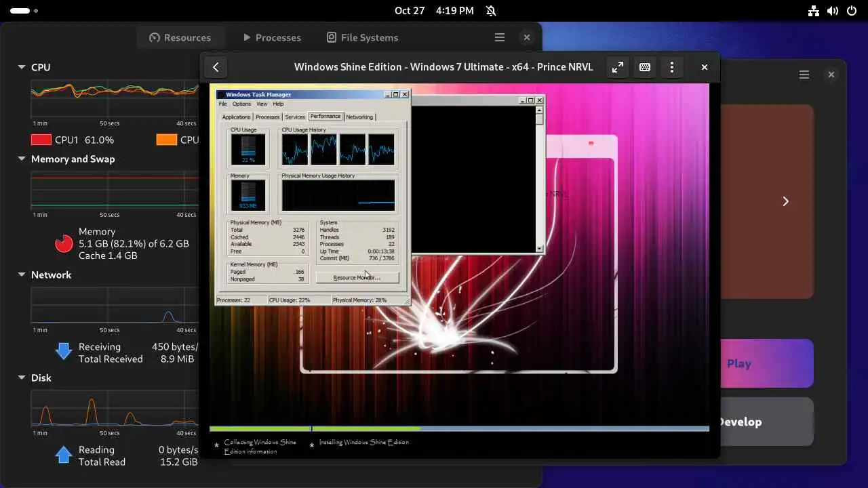This screenshot has width=868, height=488.
Task: Click the volume icon in top bar
Action: pos(833,11)
